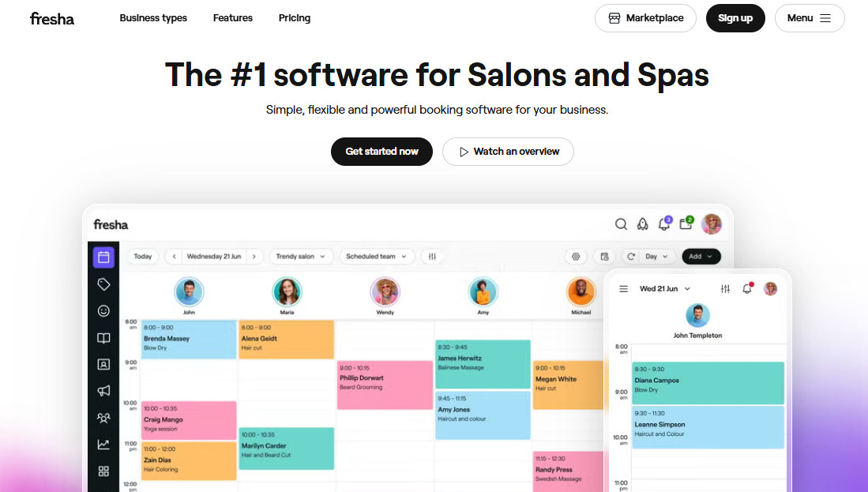
Task: Open mobile view filter sliders icon
Action: pyautogui.click(x=725, y=289)
